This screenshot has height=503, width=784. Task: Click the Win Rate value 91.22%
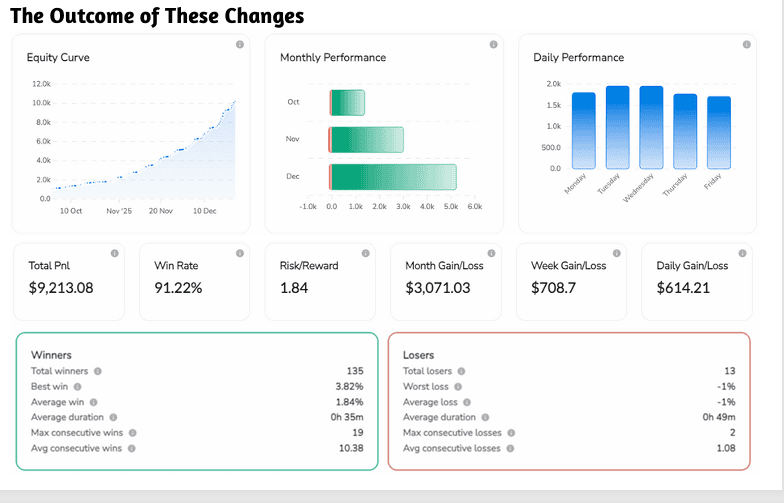[178, 288]
